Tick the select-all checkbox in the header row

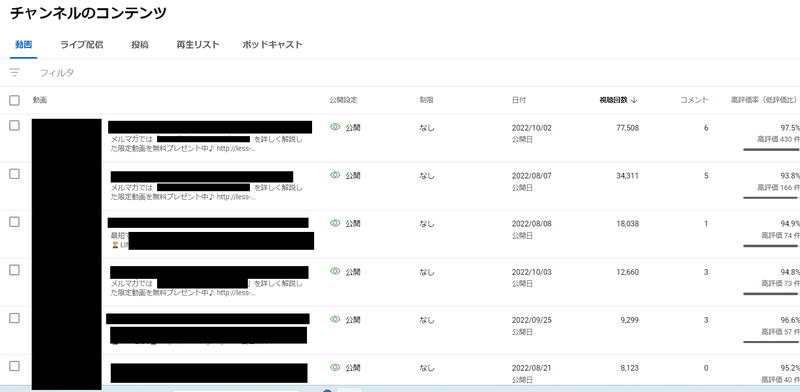pos(14,101)
